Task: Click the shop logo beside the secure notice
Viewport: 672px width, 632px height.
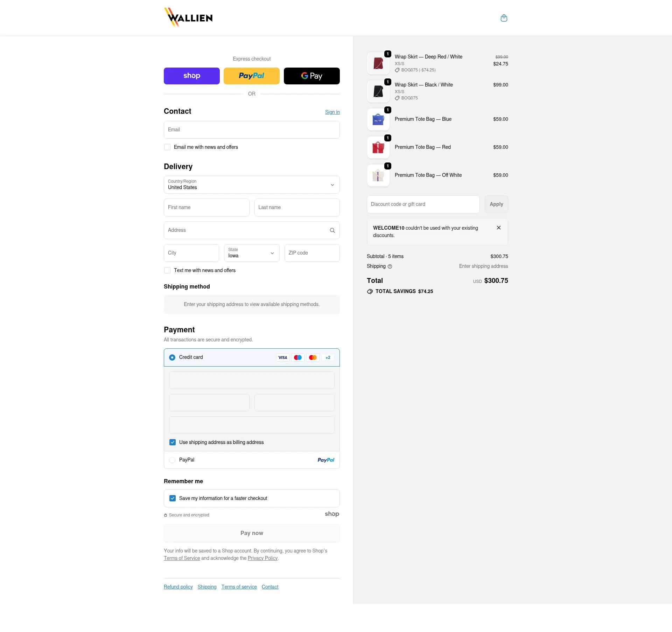Action: point(332,514)
